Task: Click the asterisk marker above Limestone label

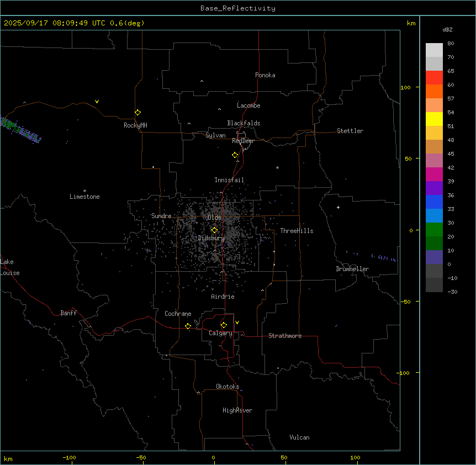Action: coord(84,191)
